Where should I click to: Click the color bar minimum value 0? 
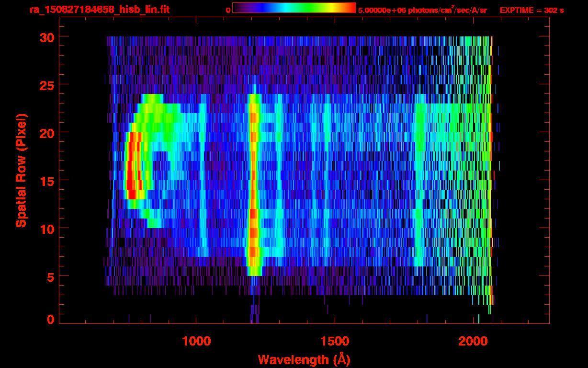click(228, 10)
